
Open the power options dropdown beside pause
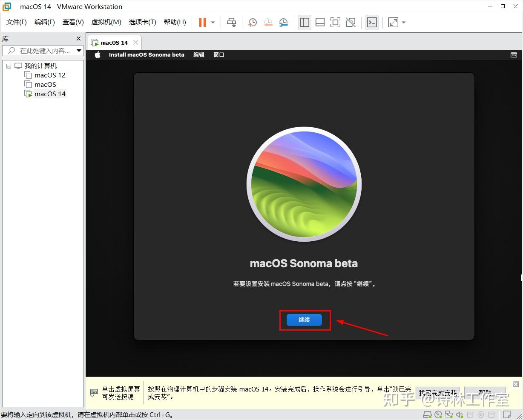pos(213,23)
